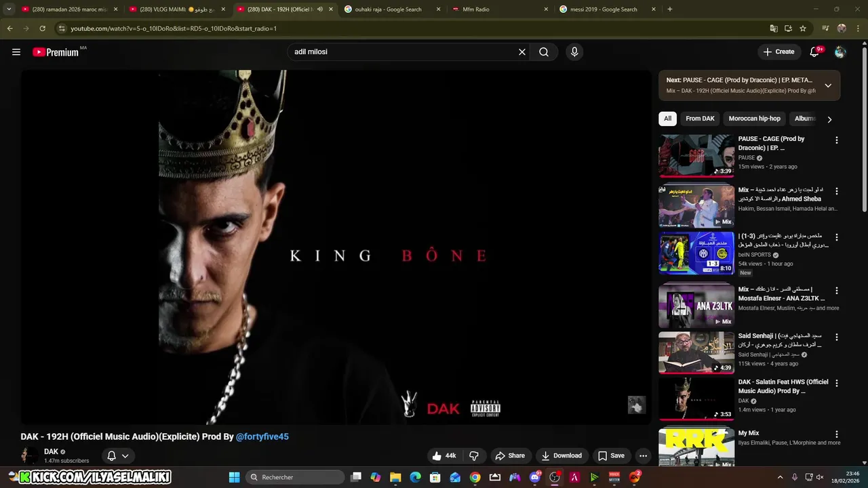The image size is (868, 488).
Task: Open the tab search dropdown arrow
Action: point(9,9)
